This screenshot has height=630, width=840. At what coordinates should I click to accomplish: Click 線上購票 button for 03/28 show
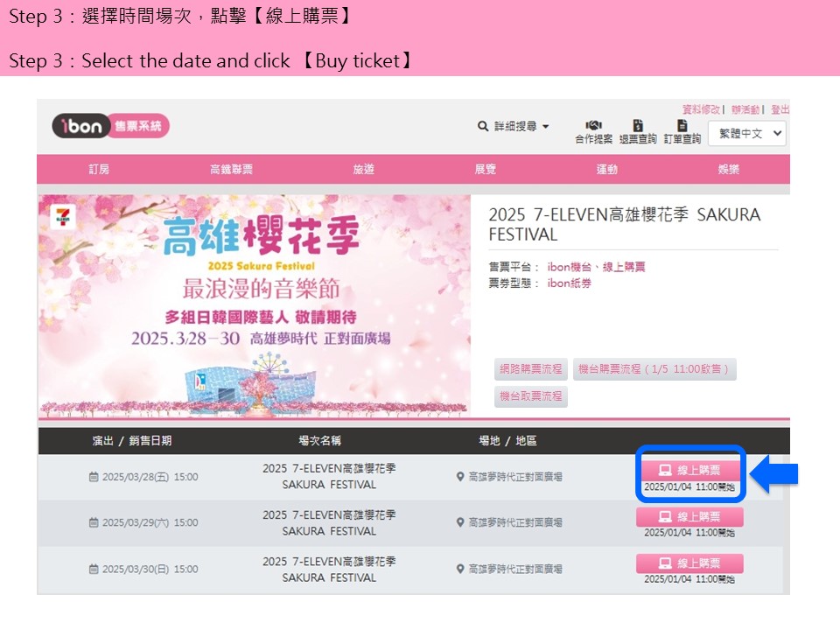(689, 470)
